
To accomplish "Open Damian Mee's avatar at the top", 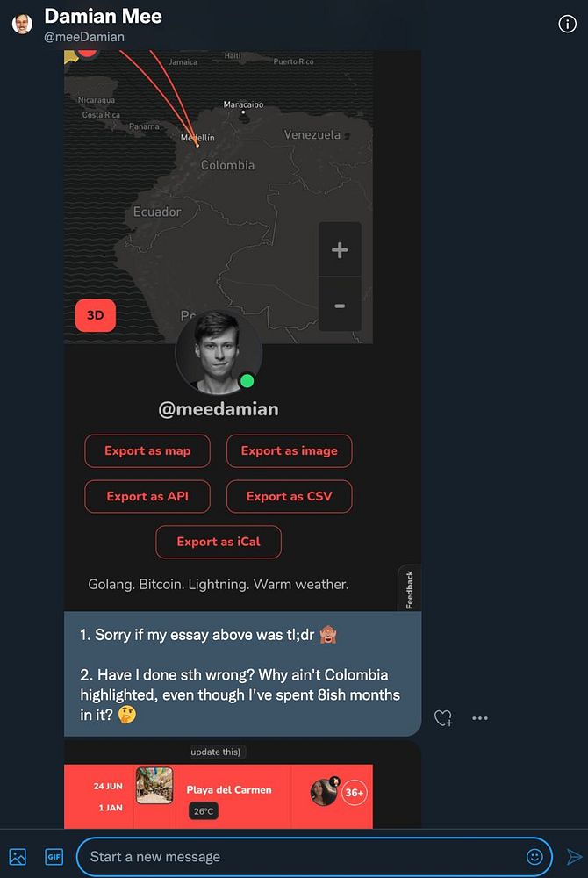I will [x=22, y=24].
